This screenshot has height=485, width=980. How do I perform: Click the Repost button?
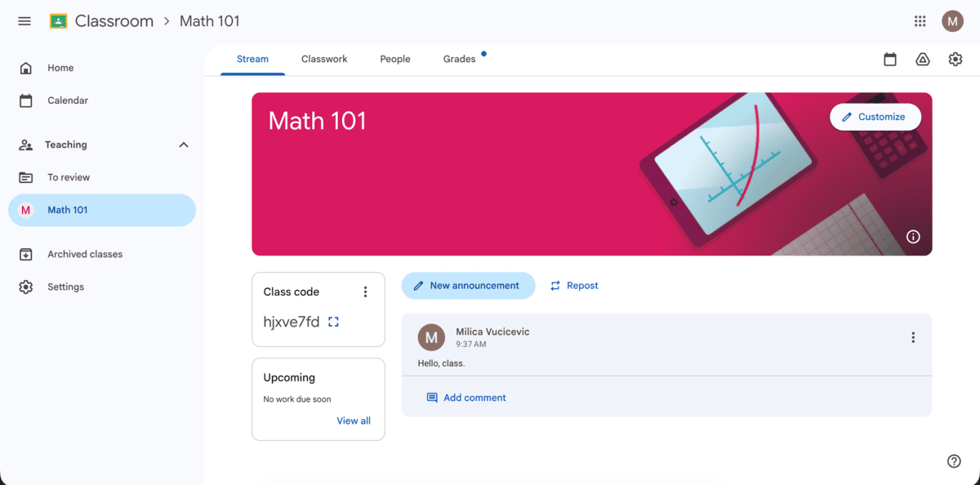pos(574,285)
